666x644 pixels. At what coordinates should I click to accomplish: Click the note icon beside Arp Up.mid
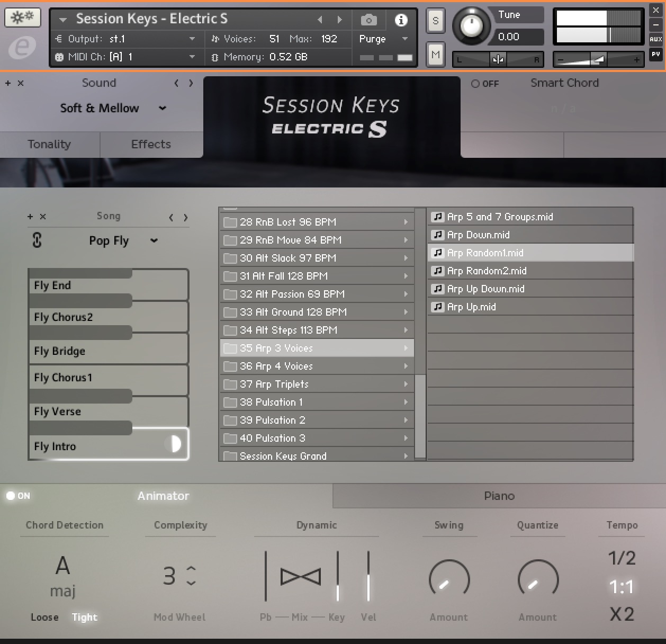pyautogui.click(x=437, y=307)
